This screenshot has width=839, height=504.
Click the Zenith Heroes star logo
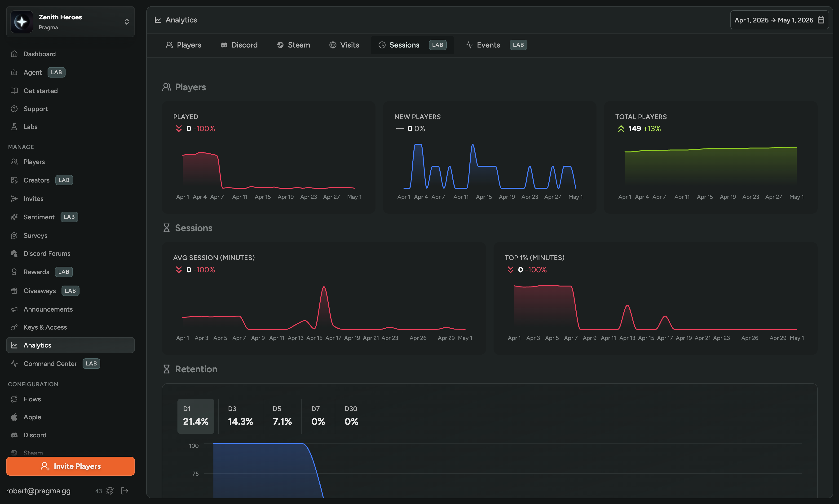tap(22, 22)
